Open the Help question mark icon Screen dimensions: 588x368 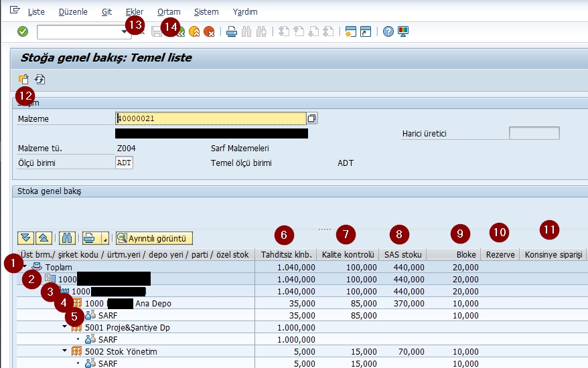388,31
